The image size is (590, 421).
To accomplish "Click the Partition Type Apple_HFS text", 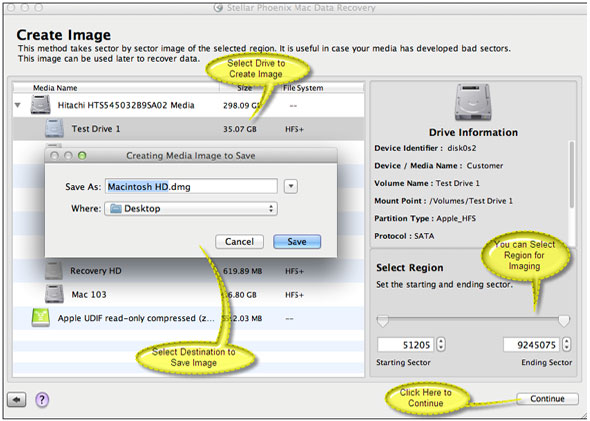I will [x=425, y=219].
